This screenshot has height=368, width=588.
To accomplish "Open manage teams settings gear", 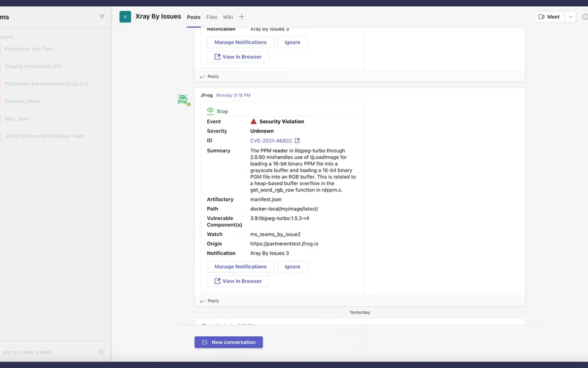I will (101, 352).
